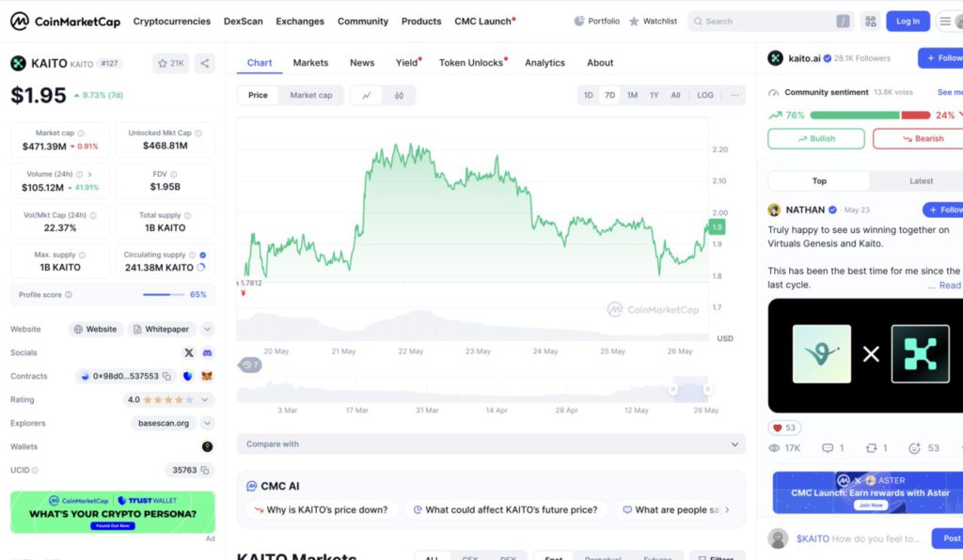963x560 pixels.
Task: Toggle chart to Market cap view
Action: click(310, 95)
